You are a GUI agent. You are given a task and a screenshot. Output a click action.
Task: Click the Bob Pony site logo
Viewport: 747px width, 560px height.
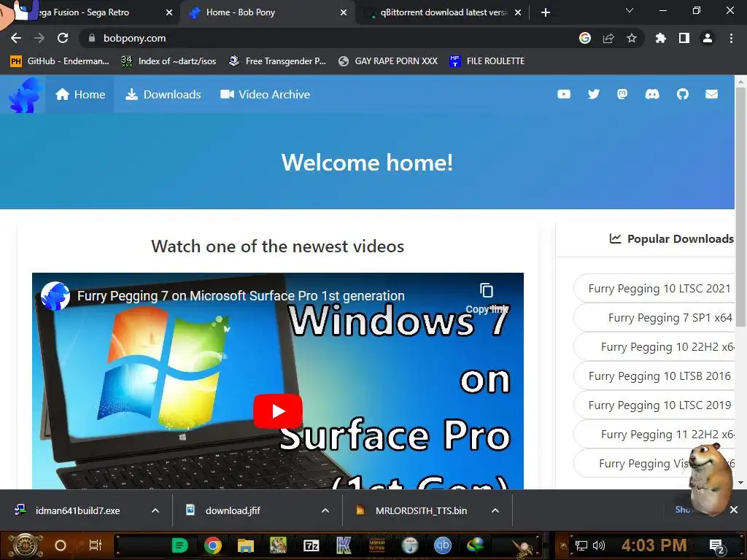click(x=25, y=95)
